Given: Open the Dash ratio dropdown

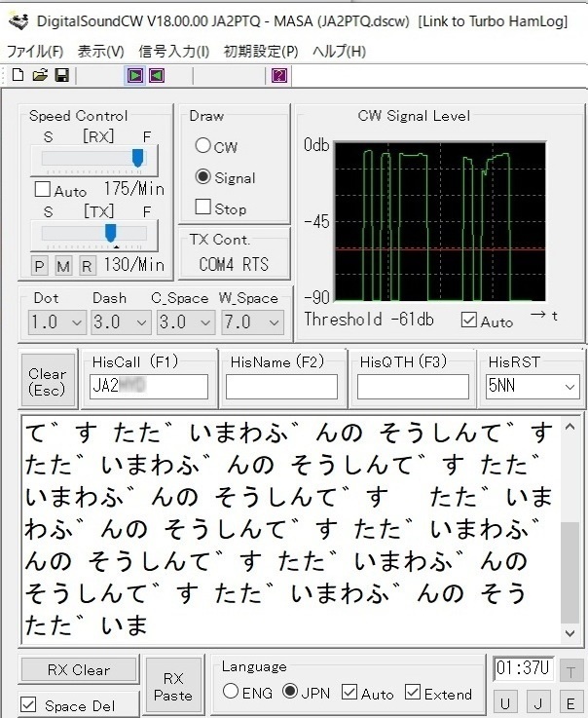Looking at the screenshot, I should 121,322.
